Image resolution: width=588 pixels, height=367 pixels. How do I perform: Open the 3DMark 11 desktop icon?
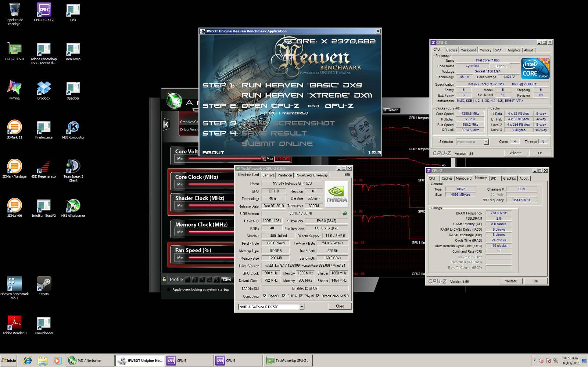pos(14,129)
